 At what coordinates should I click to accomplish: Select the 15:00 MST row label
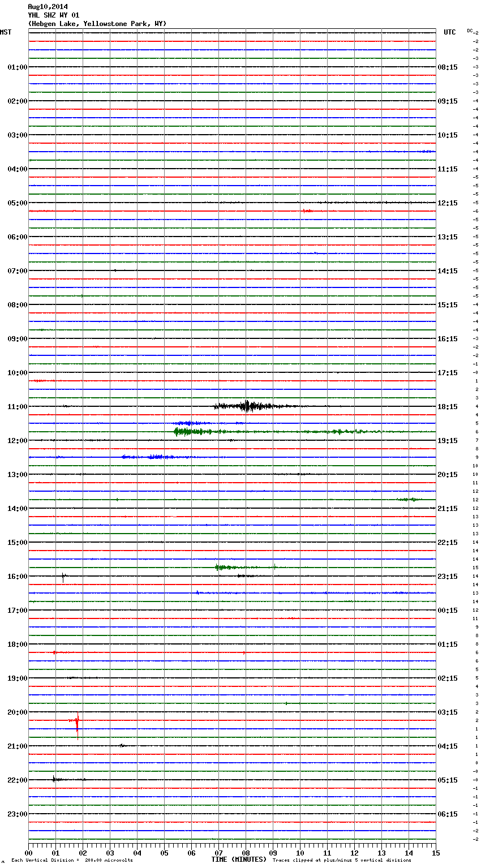tap(17, 543)
